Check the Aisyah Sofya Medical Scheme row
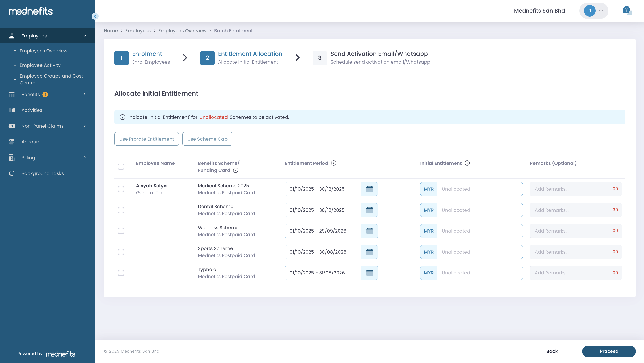The height and width of the screenshot is (363, 644). (121, 189)
